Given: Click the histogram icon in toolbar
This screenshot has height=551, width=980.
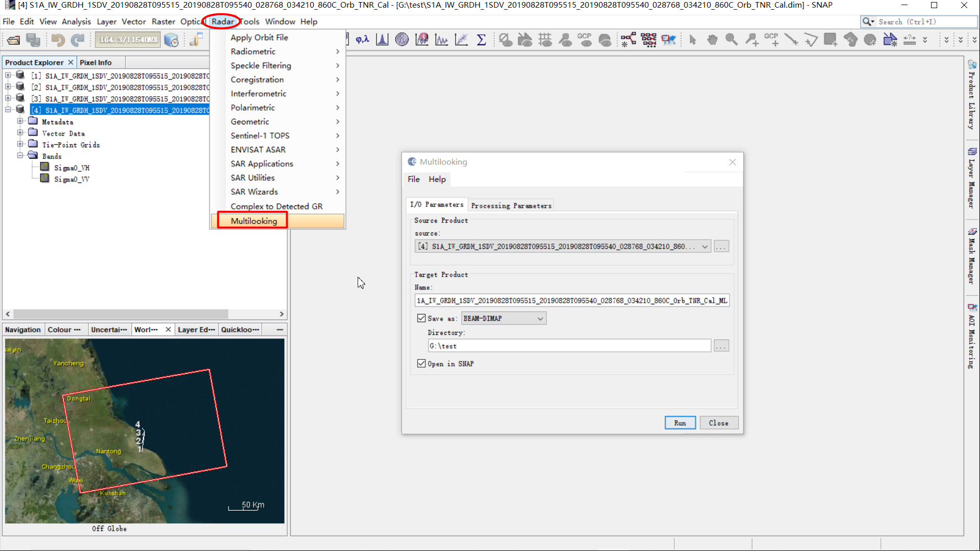Looking at the screenshot, I should click(x=382, y=39).
